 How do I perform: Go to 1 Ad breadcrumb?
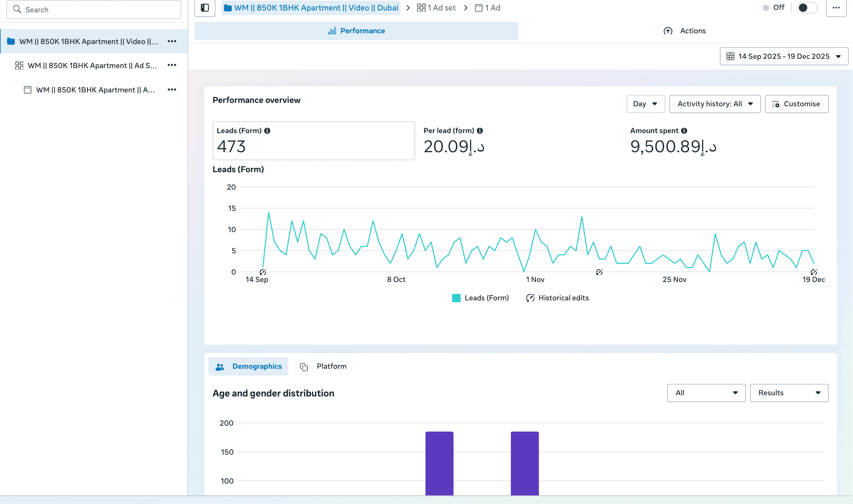[x=488, y=8]
